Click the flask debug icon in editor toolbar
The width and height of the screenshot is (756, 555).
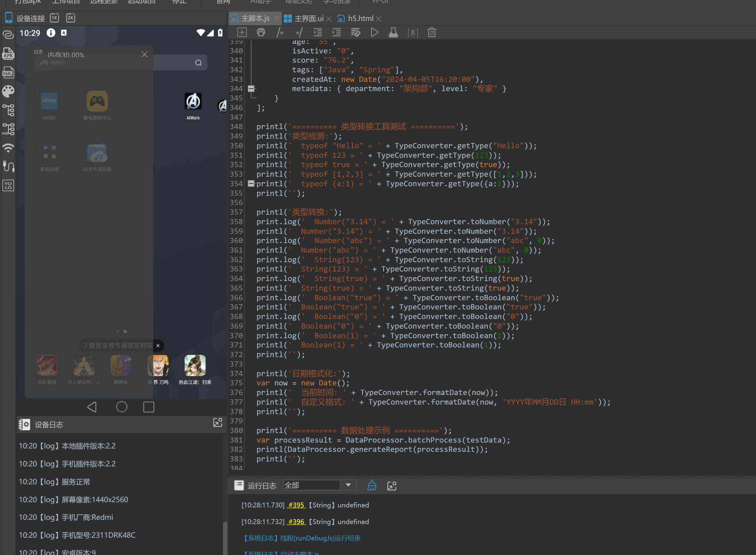click(x=393, y=33)
